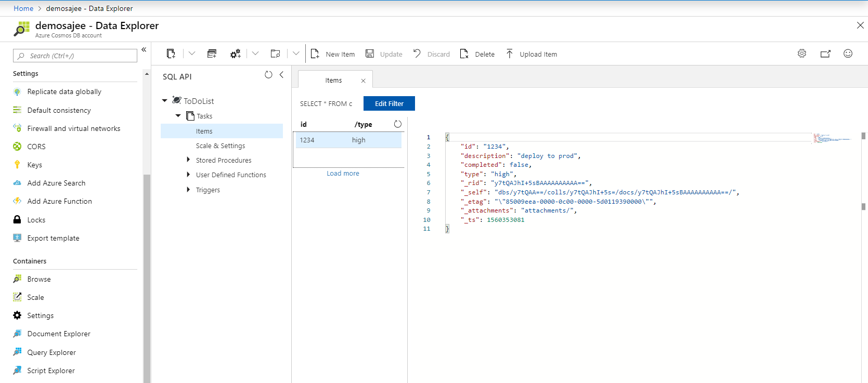Image resolution: width=868 pixels, height=383 pixels.
Task: Select Add Azure Function
Action: click(x=60, y=201)
